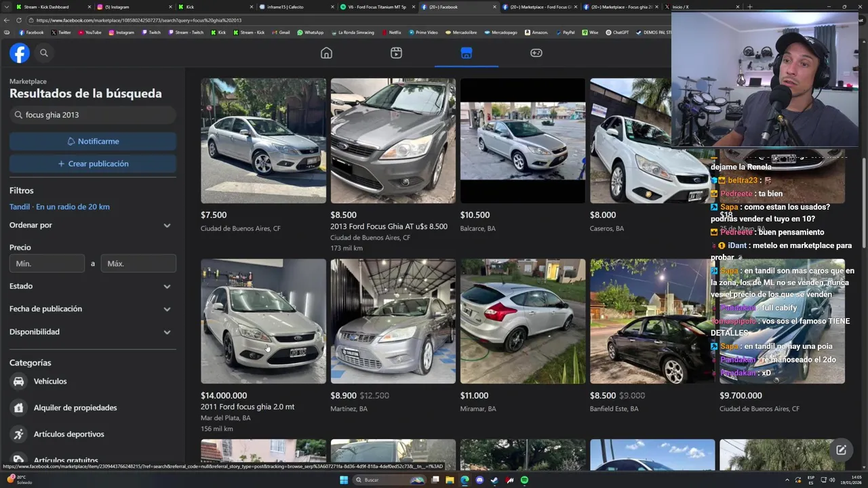Open the Facebook search magnifier icon

coord(44,53)
